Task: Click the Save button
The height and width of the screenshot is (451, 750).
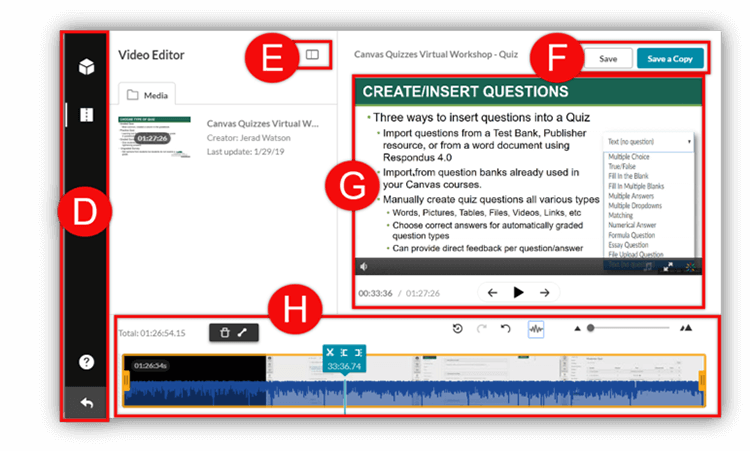Action: pyautogui.click(x=607, y=59)
